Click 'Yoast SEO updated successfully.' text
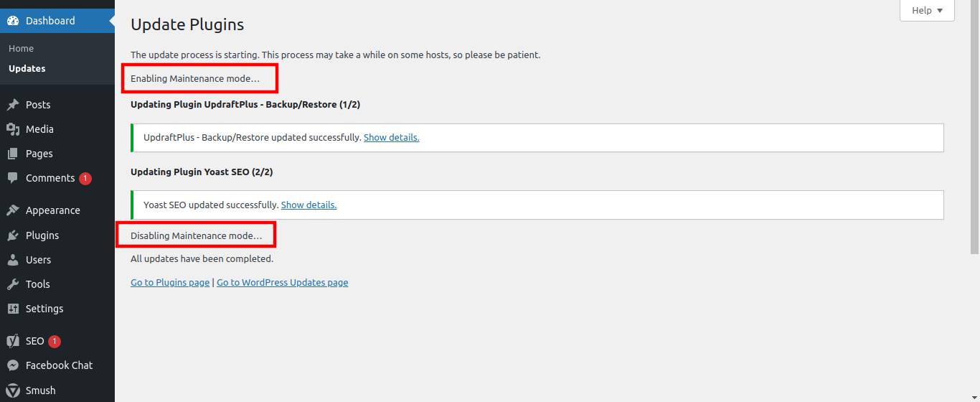Viewport: 980px width, 402px height. point(211,205)
